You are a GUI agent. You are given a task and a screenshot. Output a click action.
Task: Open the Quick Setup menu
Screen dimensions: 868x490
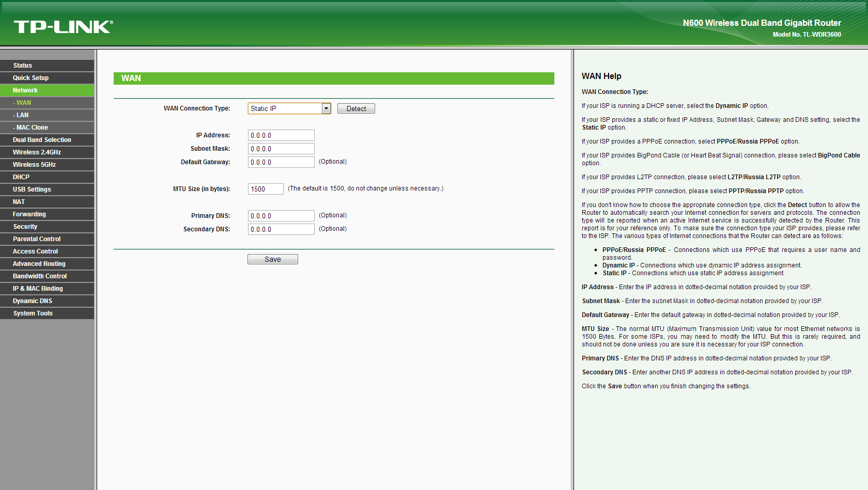click(47, 78)
